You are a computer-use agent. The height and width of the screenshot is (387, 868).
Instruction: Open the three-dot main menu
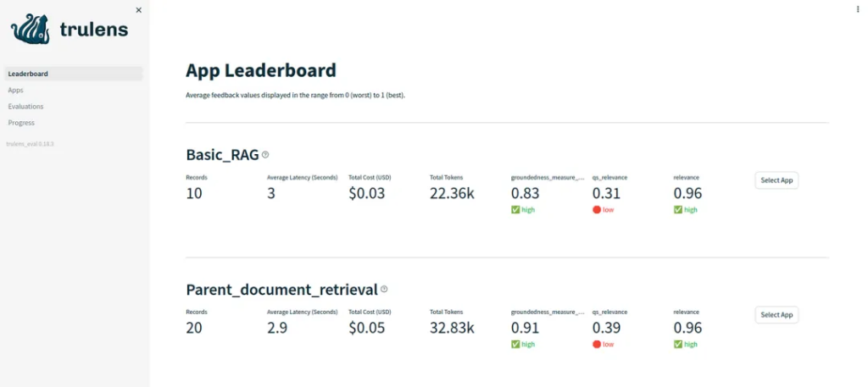coord(859,8)
